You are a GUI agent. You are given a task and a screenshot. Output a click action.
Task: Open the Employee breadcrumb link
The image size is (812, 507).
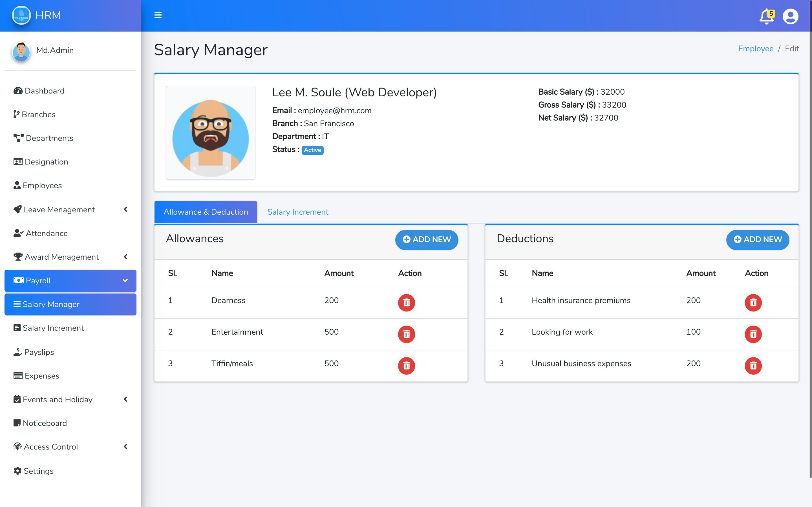coord(755,49)
